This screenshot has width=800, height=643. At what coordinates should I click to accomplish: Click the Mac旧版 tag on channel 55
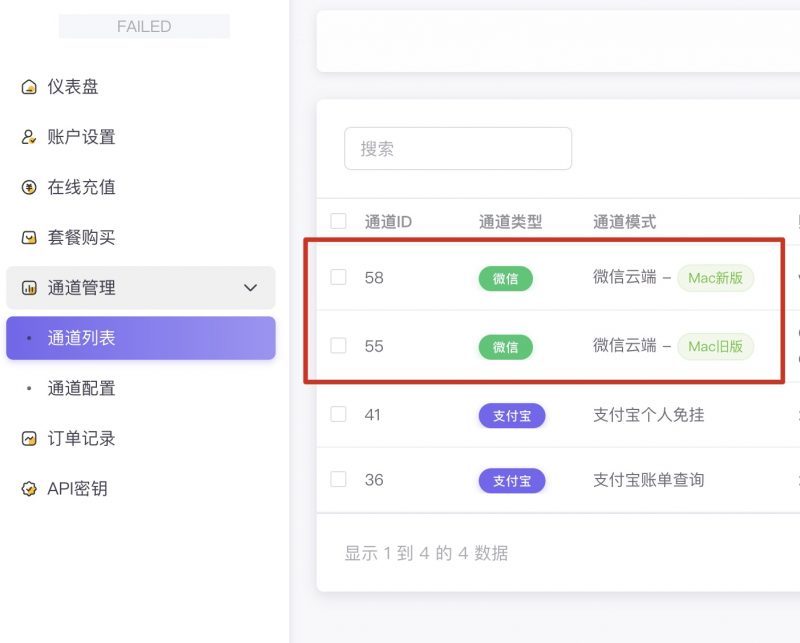(x=718, y=347)
